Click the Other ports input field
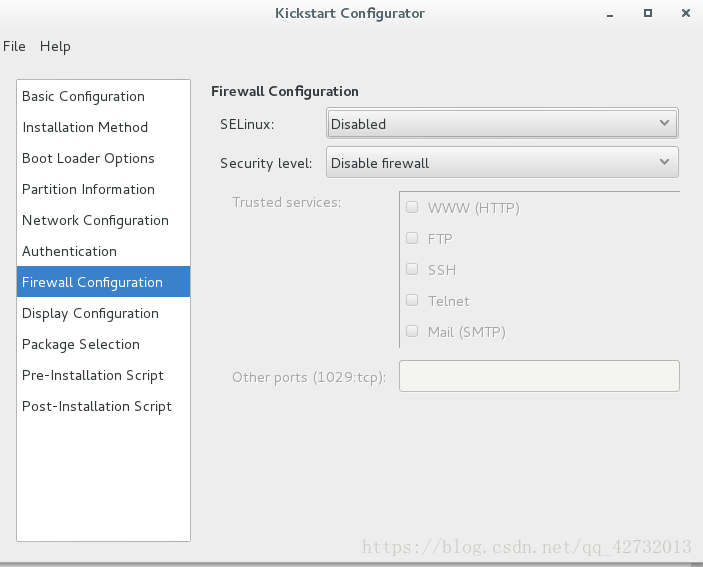This screenshot has width=703, height=567. click(539, 376)
